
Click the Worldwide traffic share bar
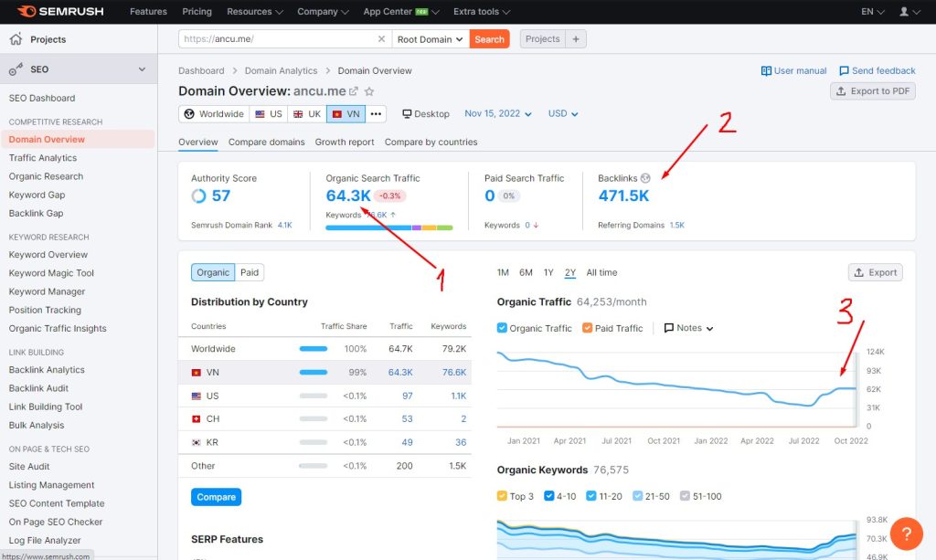pyautogui.click(x=314, y=349)
